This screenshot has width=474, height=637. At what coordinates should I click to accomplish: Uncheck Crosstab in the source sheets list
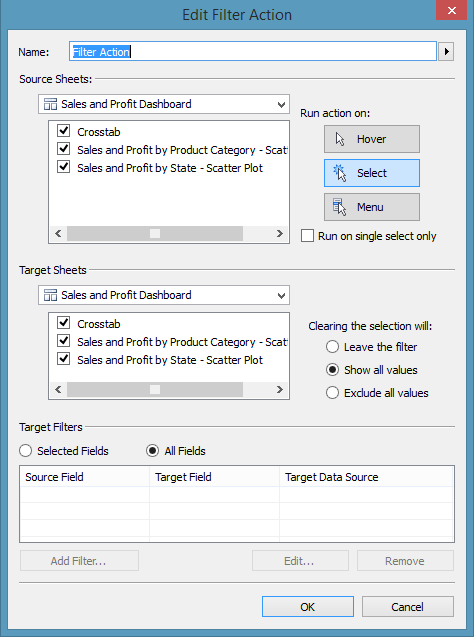pos(64,131)
